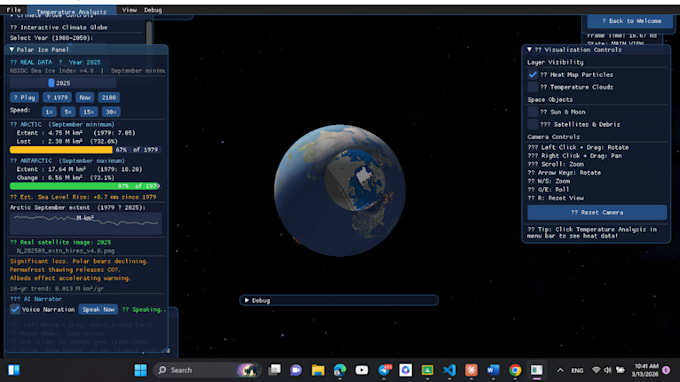Open File Explorer from the taskbar
The height and width of the screenshot is (382, 680).
pyautogui.click(x=318, y=370)
